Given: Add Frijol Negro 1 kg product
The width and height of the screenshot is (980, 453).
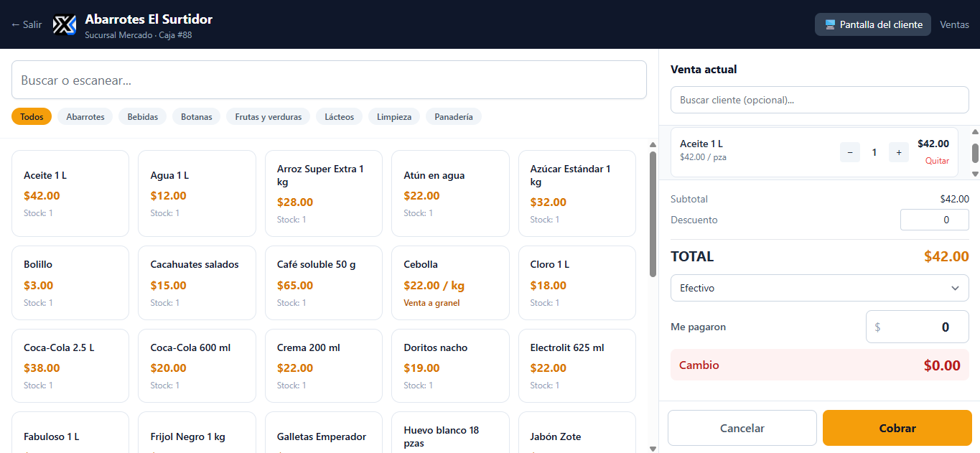Looking at the screenshot, I should [197, 432].
